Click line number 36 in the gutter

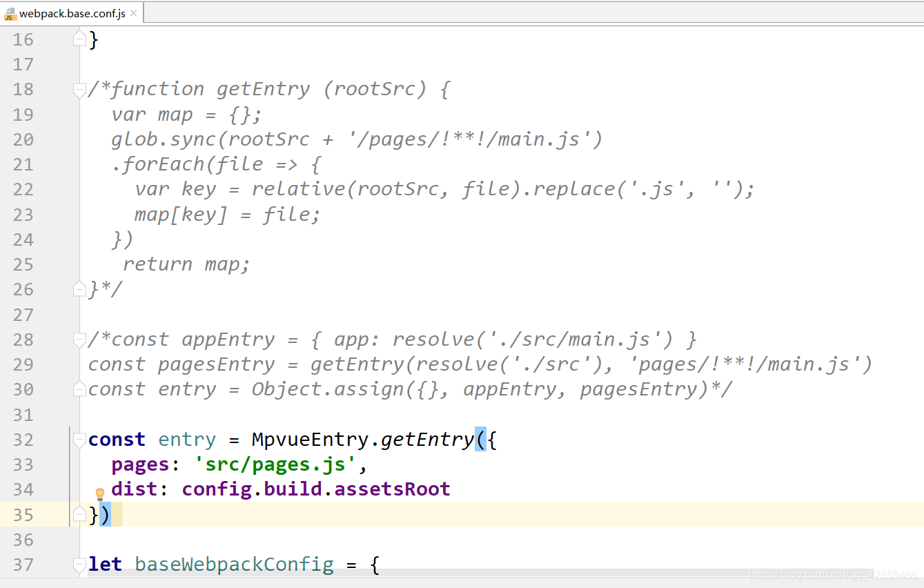tap(23, 540)
